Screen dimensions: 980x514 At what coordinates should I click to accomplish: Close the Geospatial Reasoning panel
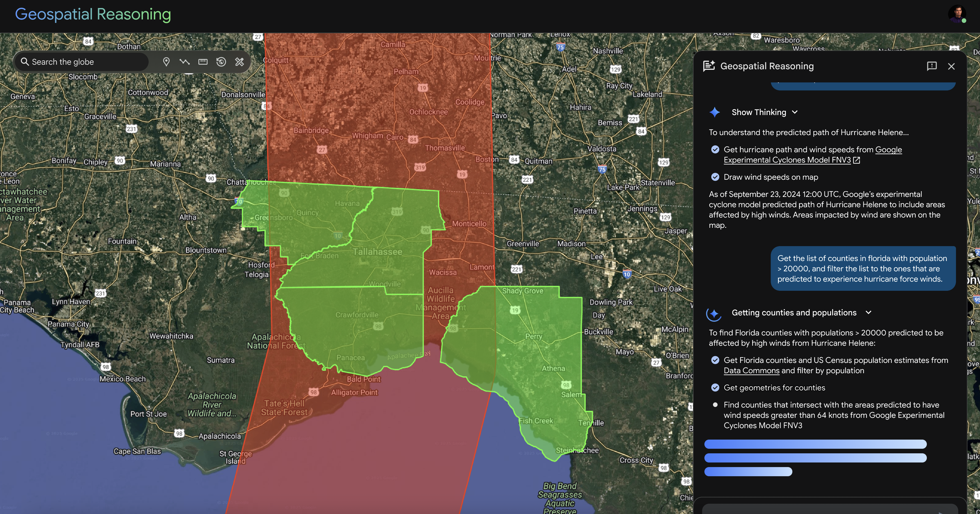click(x=951, y=66)
